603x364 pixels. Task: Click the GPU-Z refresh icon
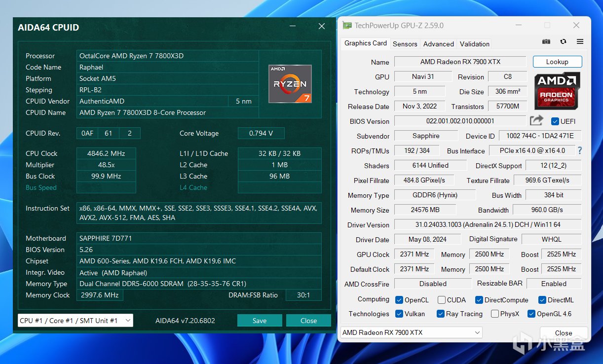(x=563, y=42)
